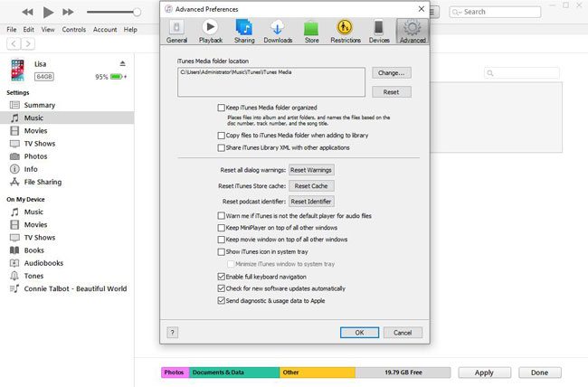Viewport: 588px width, 387px height.
Task: Click the Reset Warnings button
Action: coord(311,170)
